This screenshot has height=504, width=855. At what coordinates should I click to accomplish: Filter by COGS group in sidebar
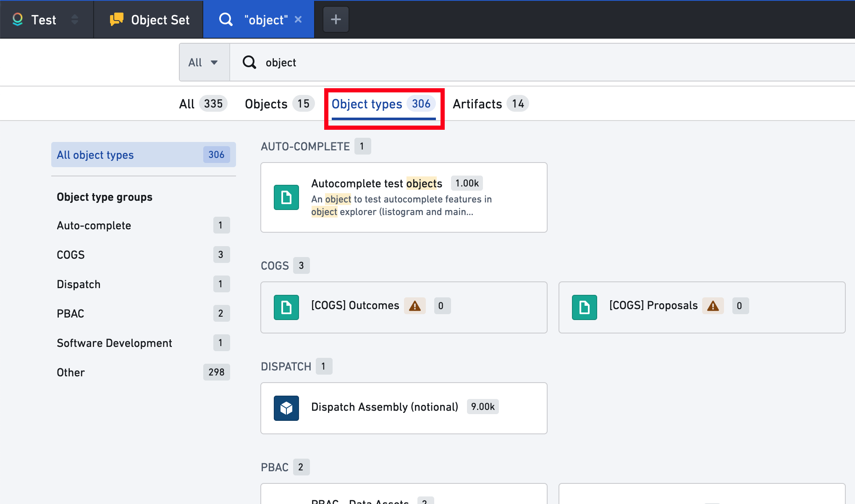tap(144, 255)
